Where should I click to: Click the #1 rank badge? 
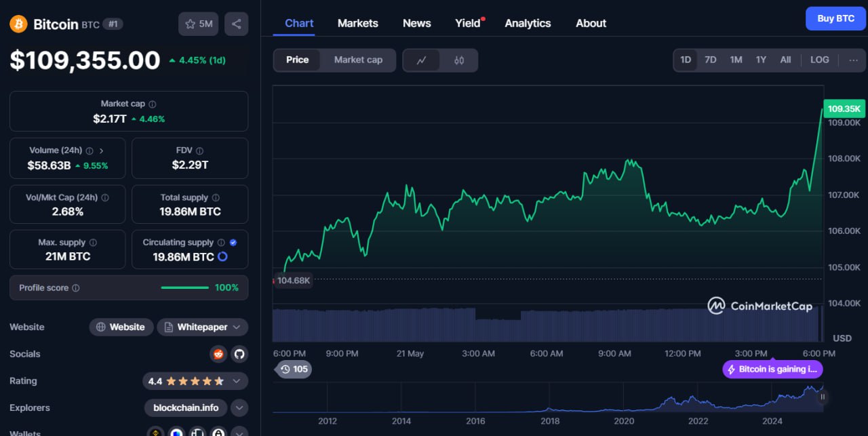(113, 24)
